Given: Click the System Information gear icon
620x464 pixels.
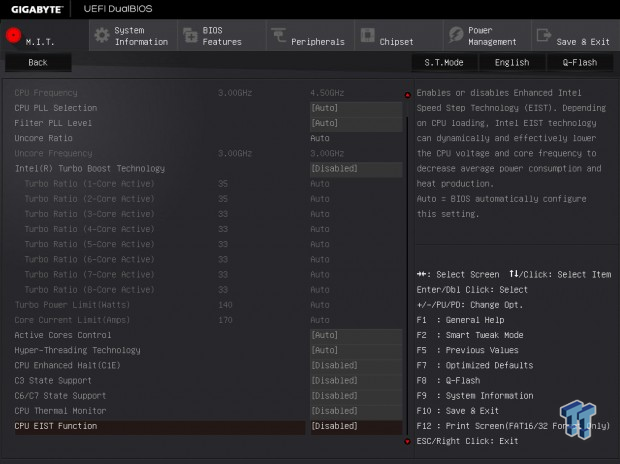Looking at the screenshot, I should pyautogui.click(x=102, y=36).
